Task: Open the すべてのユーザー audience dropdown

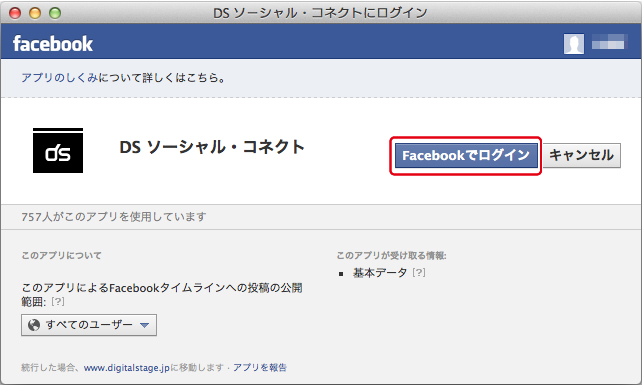Action: click(89, 325)
